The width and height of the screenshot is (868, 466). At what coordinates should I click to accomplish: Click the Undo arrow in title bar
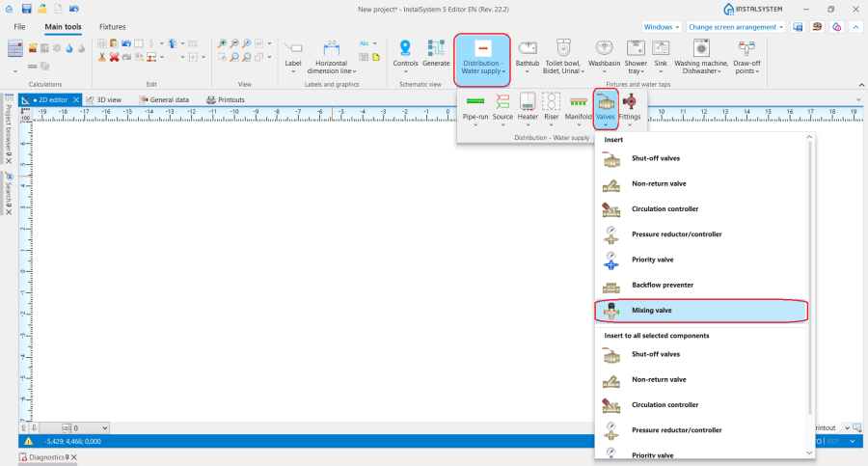(x=73, y=9)
